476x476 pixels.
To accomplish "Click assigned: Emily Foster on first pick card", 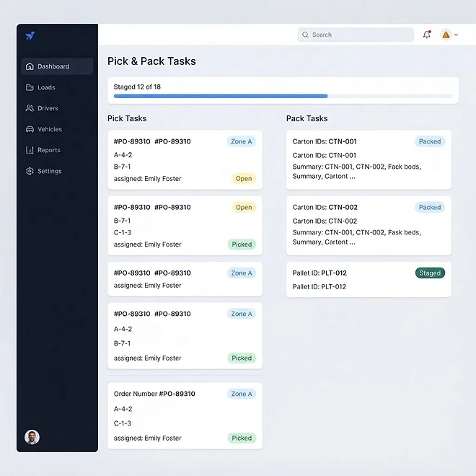I will pos(148,179).
